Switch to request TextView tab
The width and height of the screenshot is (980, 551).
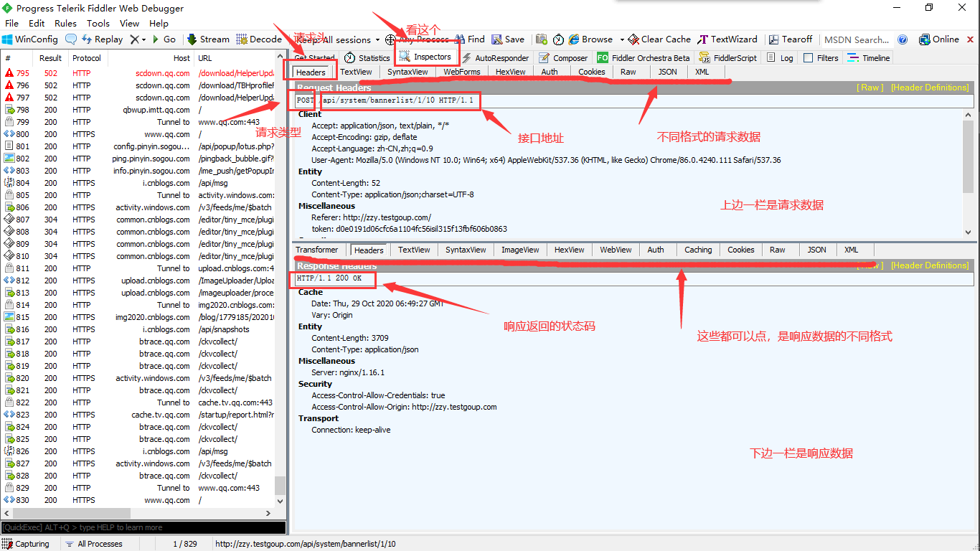coord(356,72)
